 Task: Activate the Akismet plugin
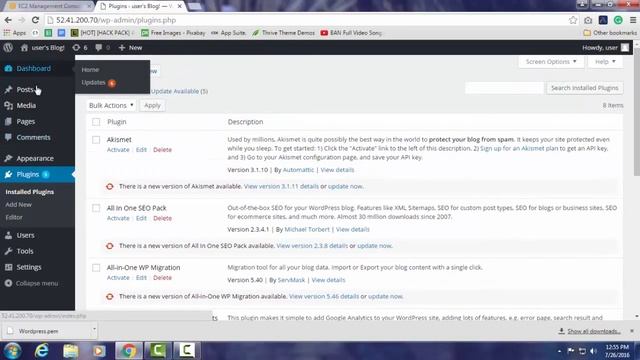118,150
